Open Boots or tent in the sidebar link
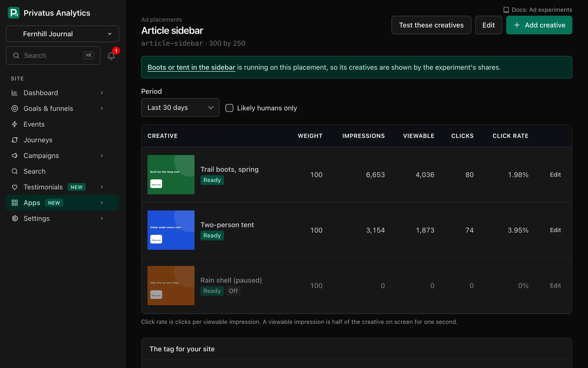 point(191,67)
